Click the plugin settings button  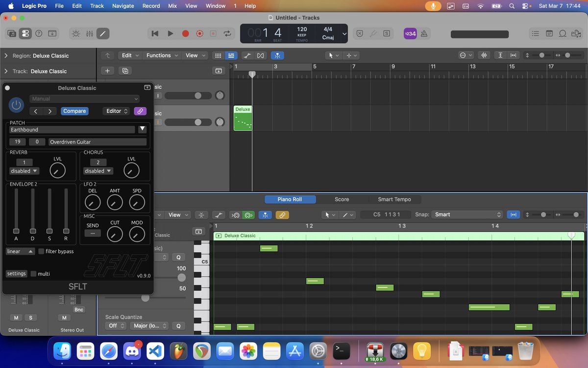[16, 274]
